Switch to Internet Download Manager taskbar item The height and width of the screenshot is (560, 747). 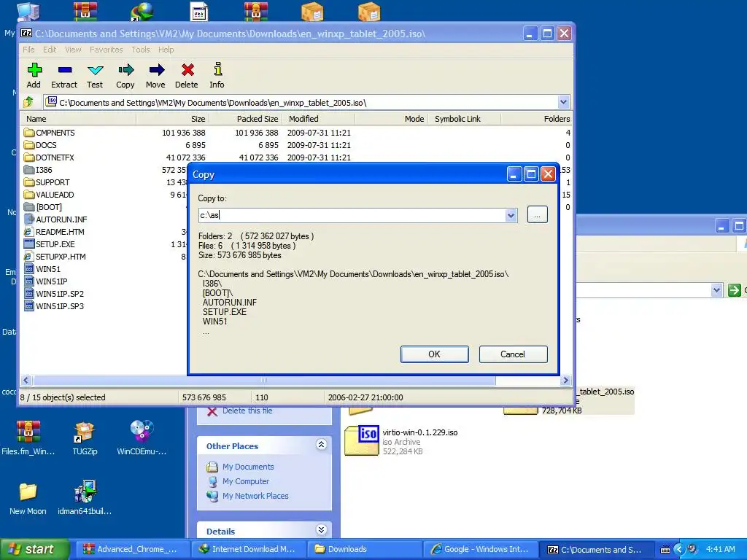(x=248, y=550)
